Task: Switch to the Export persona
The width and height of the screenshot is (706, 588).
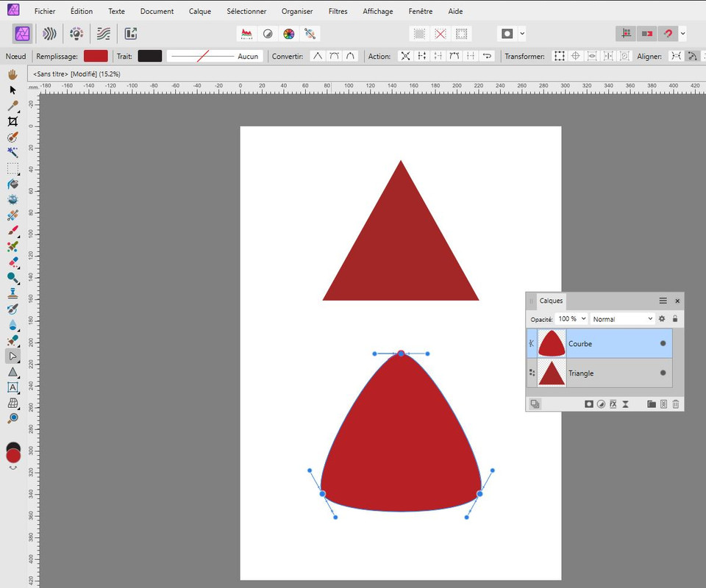Action: point(131,34)
